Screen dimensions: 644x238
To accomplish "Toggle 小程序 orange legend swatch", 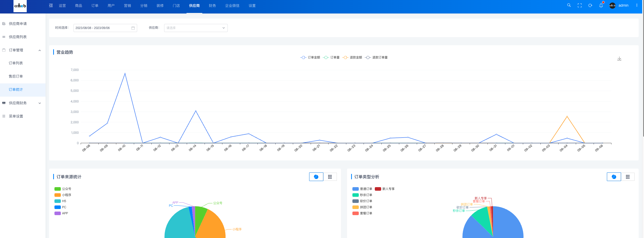I will click(x=58, y=195).
